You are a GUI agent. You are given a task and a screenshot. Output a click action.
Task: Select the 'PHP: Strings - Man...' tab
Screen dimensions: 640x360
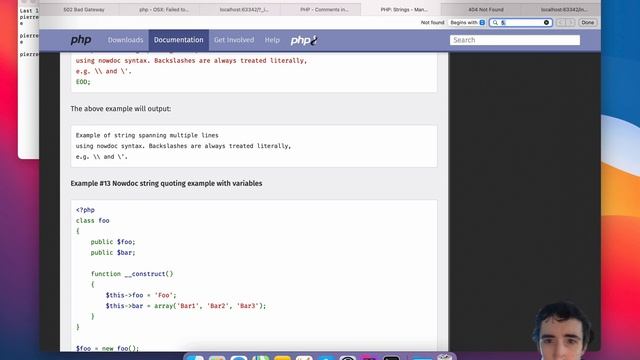pyautogui.click(x=404, y=9)
